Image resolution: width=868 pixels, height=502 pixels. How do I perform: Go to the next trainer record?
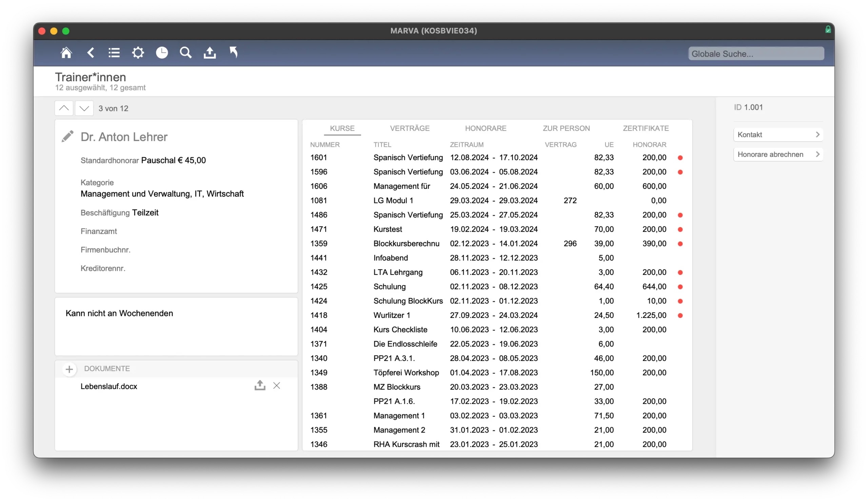coord(84,108)
